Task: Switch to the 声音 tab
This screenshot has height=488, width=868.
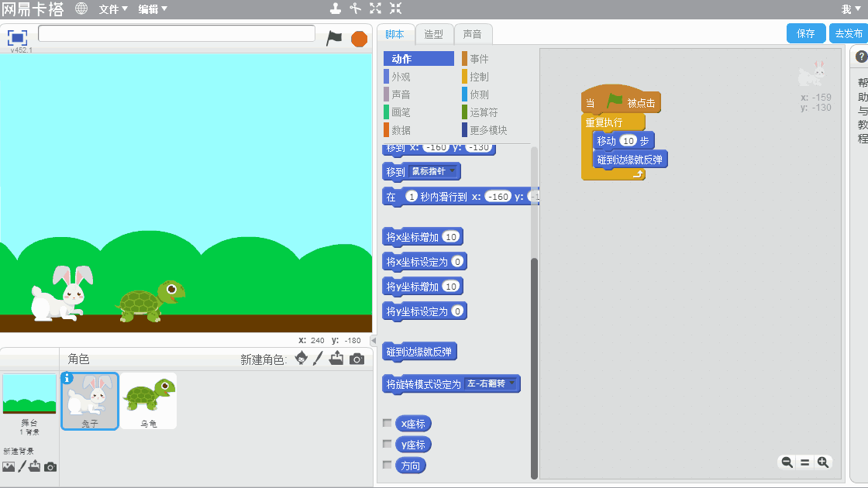Action: pyautogui.click(x=472, y=34)
